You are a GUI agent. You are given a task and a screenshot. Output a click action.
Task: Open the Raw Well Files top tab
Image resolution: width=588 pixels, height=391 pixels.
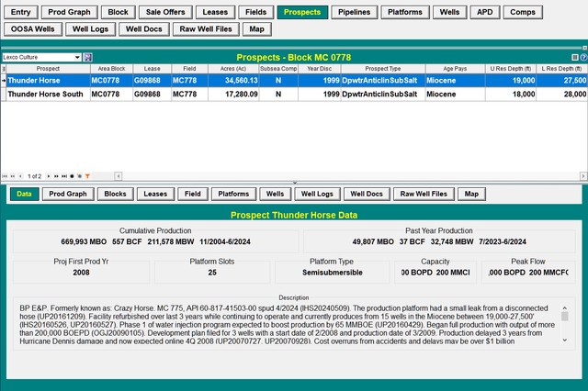click(207, 29)
